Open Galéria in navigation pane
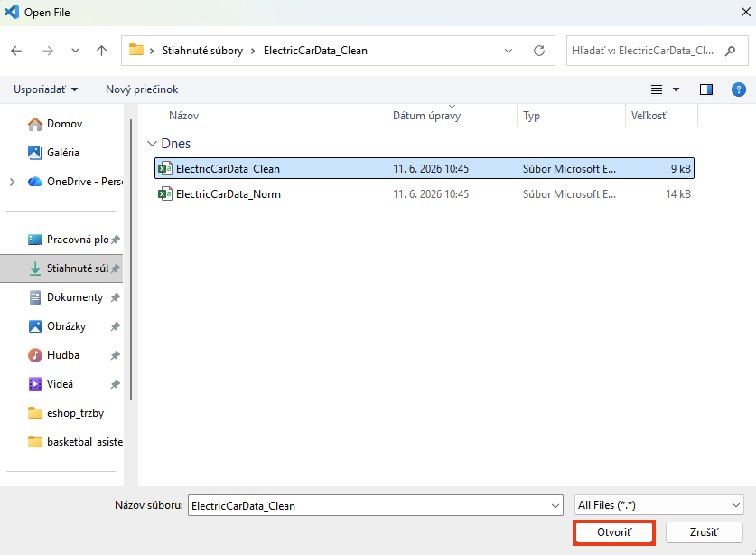The image size is (756, 555). [62, 153]
